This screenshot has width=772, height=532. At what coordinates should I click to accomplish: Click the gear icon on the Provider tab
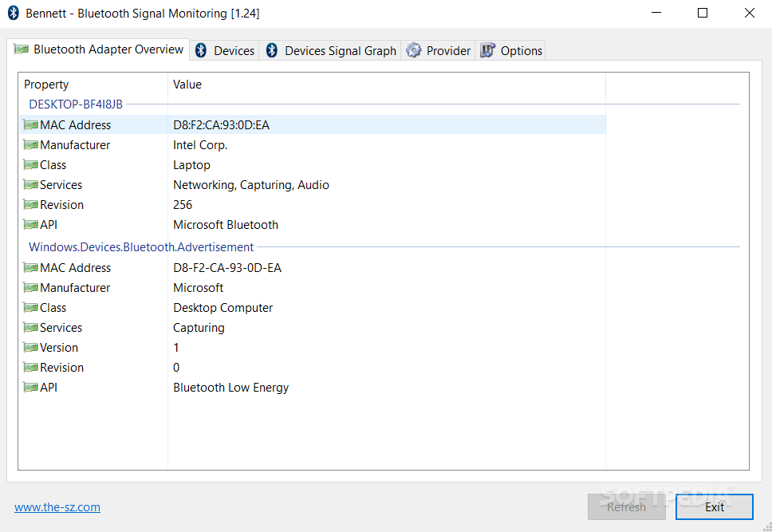tap(414, 50)
